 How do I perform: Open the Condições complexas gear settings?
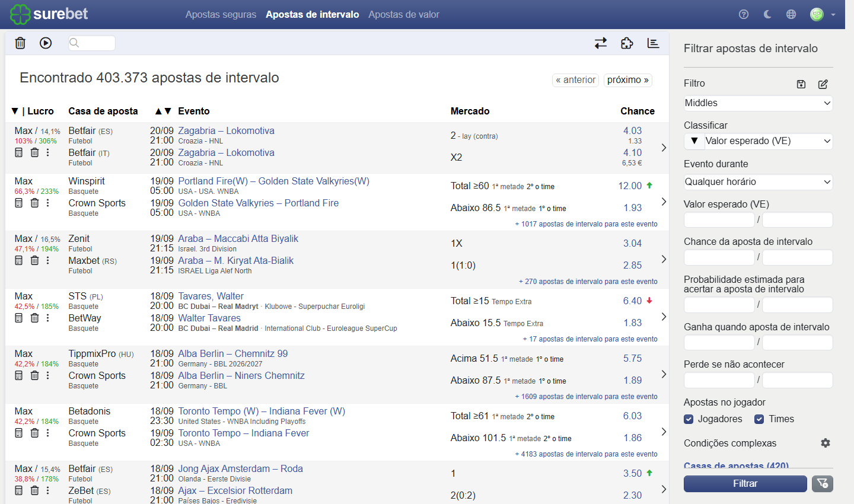[x=826, y=443]
